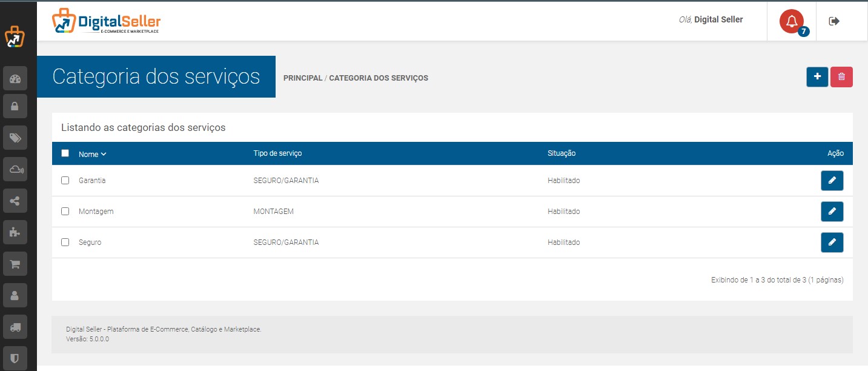
Task: Click Habilitado status in Seguro row
Action: point(564,242)
